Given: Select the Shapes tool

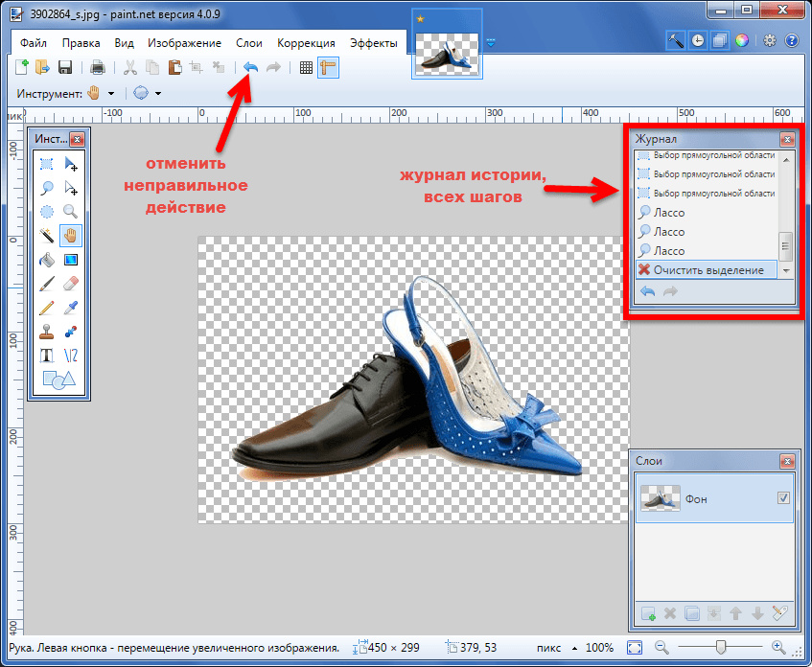Looking at the screenshot, I should [x=58, y=379].
